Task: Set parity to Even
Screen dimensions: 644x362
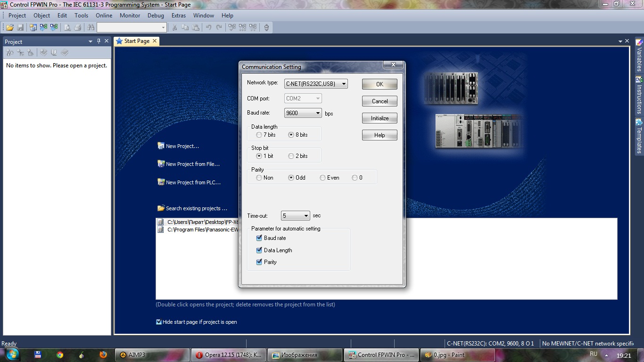Action: [x=330, y=178]
